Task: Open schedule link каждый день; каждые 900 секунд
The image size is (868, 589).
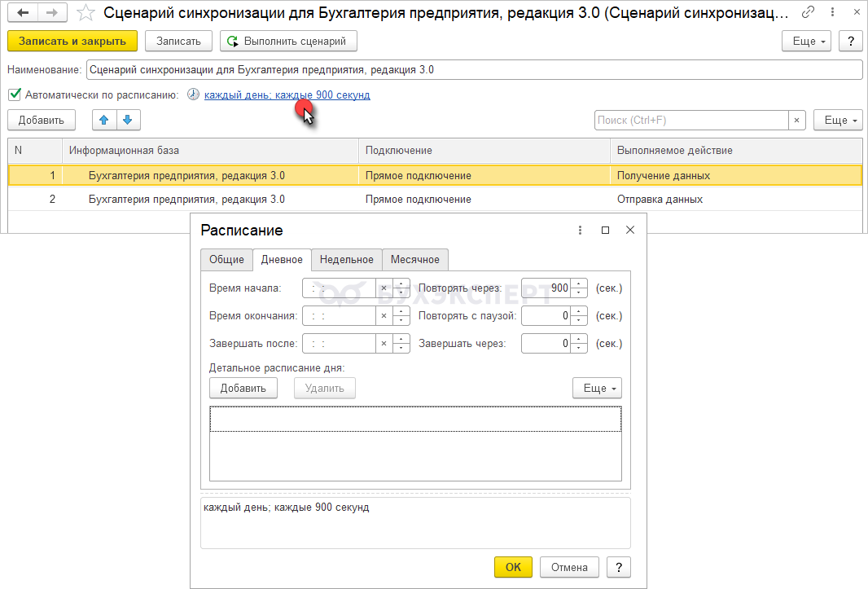Action: click(x=287, y=95)
